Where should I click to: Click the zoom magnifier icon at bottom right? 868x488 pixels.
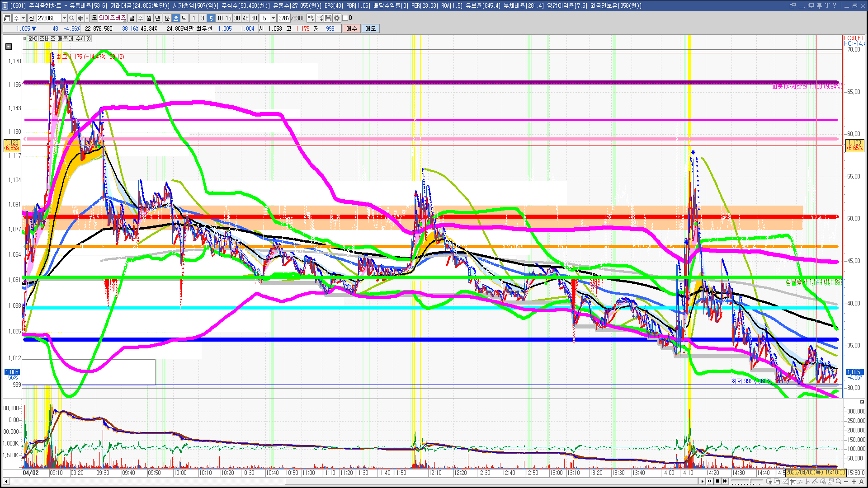click(x=839, y=481)
